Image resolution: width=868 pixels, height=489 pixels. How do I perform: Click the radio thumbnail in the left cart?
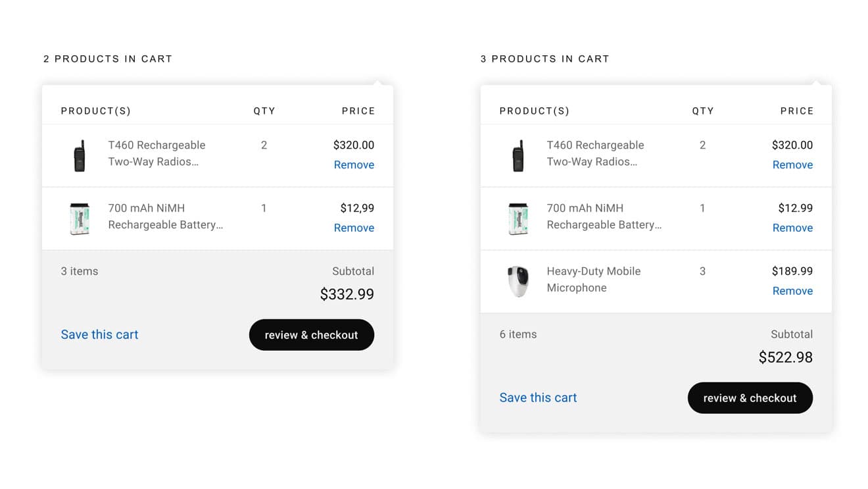(80, 156)
